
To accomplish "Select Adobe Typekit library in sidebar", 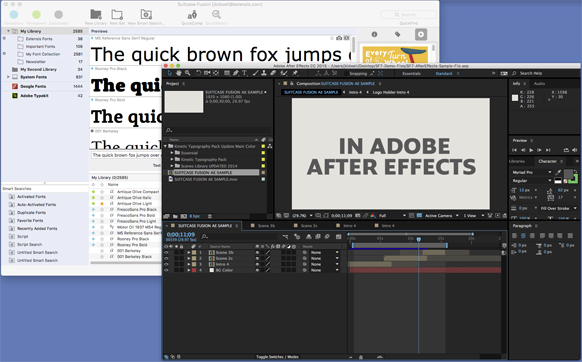I will pos(34,95).
